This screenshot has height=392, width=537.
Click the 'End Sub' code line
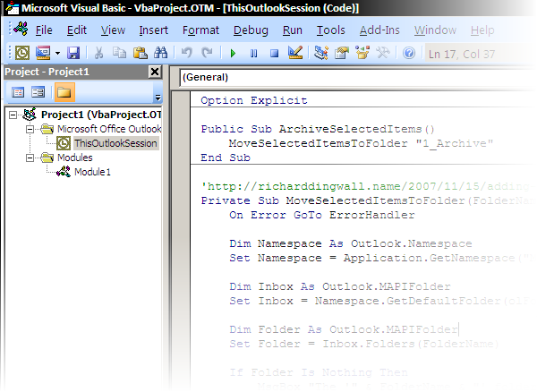pos(226,158)
